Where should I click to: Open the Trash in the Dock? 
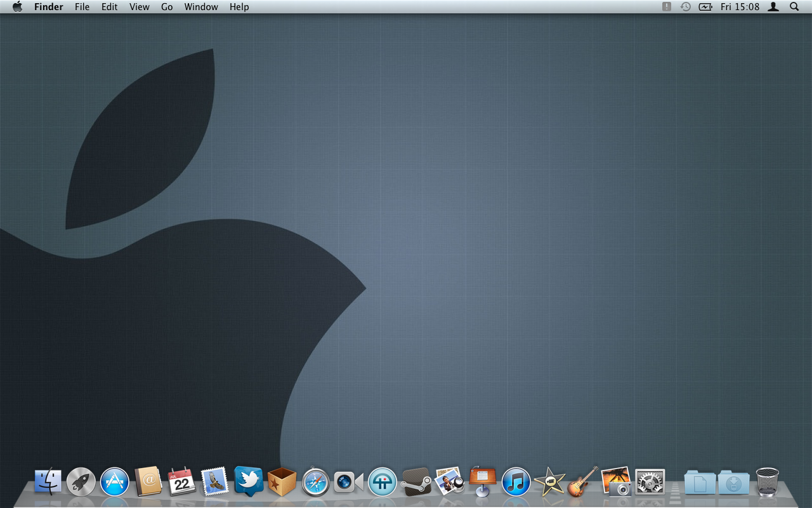pos(767,482)
